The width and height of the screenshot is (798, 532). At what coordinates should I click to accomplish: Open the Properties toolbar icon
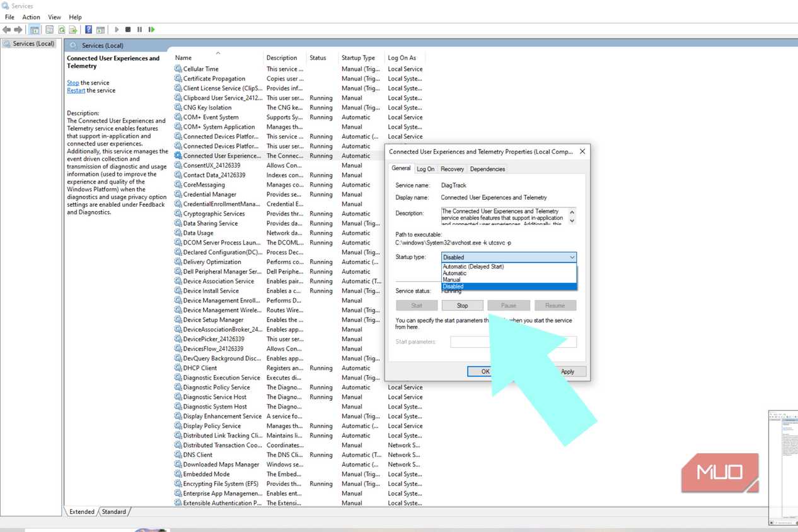pyautogui.click(x=49, y=30)
